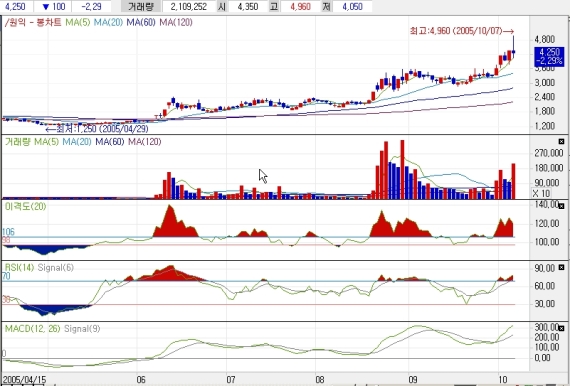
Task: Click the 이격도(20) indicator title
Action: coord(25,206)
